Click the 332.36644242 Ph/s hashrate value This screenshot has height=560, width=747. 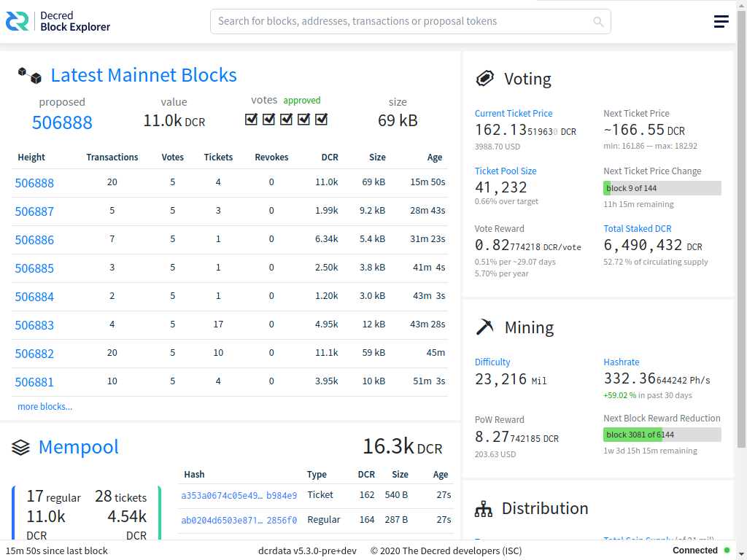(657, 378)
